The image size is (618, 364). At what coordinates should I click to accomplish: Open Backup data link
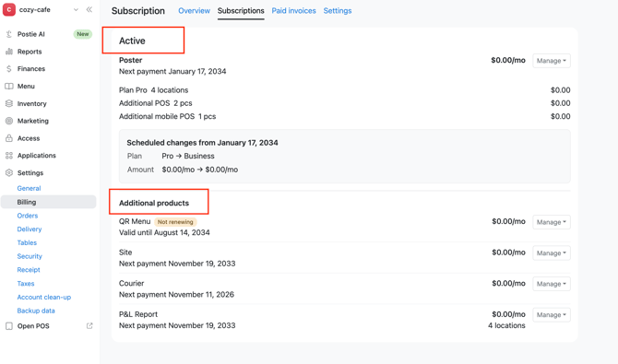pyautogui.click(x=36, y=311)
